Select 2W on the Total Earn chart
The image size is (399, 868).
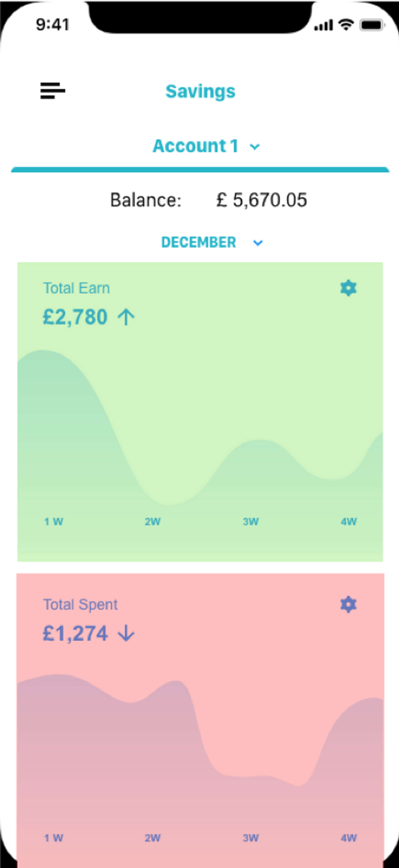[152, 522]
